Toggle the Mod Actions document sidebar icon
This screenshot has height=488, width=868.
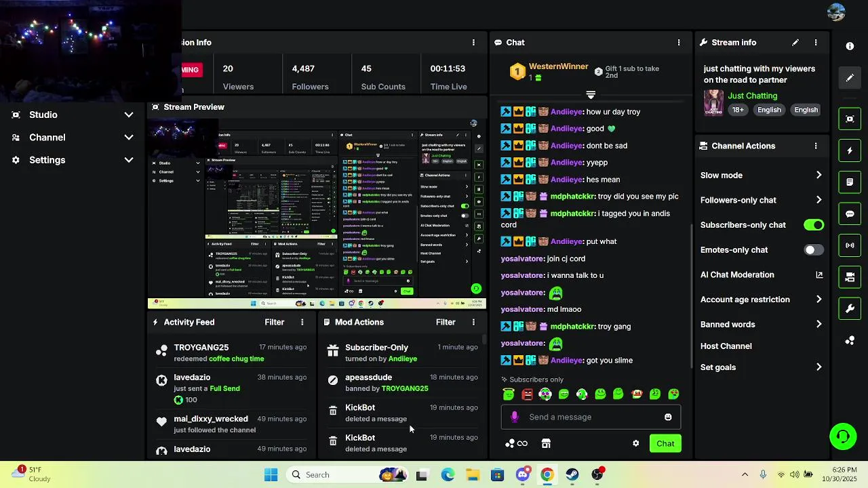[x=850, y=182]
